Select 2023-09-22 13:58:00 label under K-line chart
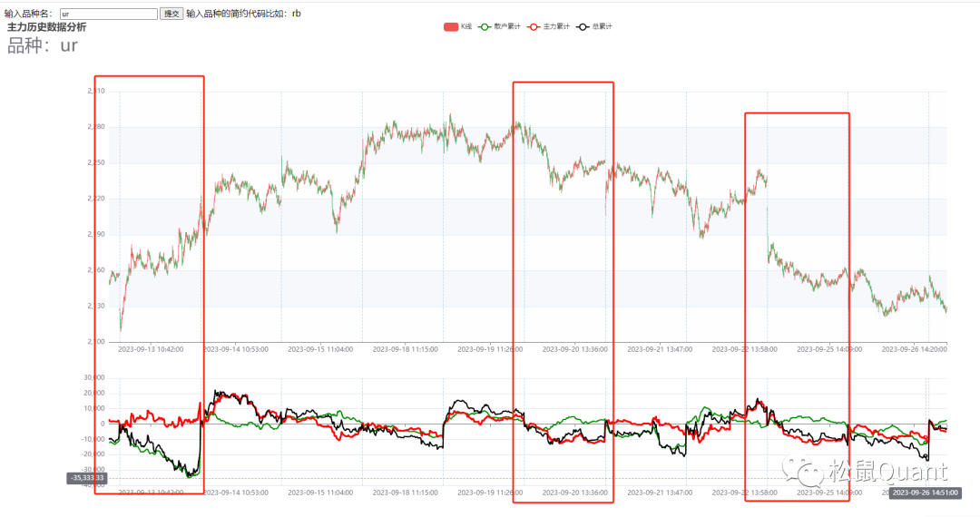The image size is (980, 517). tap(743, 348)
